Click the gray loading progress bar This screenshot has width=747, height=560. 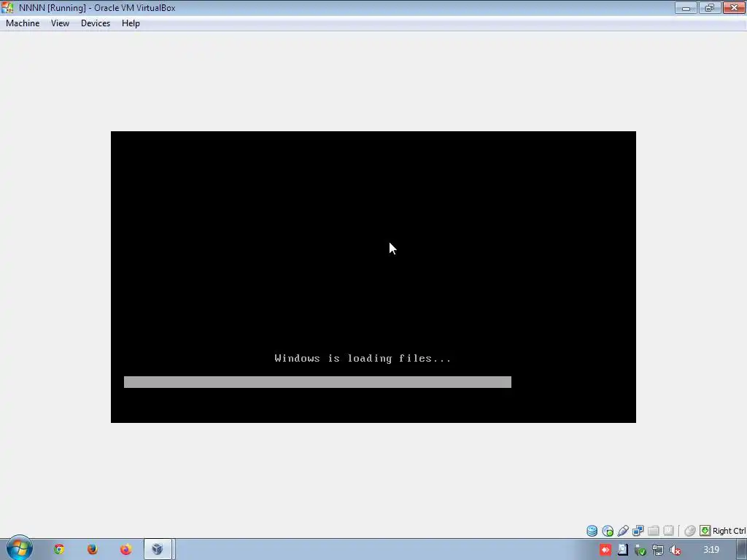click(x=317, y=382)
